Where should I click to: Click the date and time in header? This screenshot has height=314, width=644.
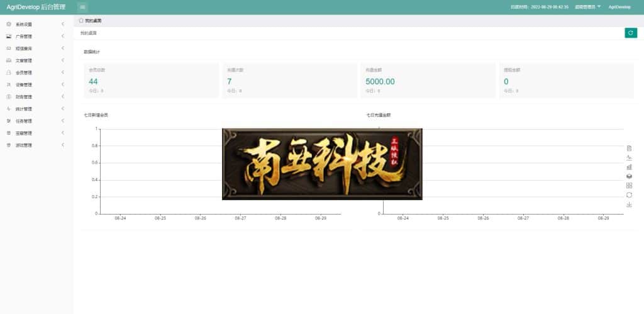point(539,7)
